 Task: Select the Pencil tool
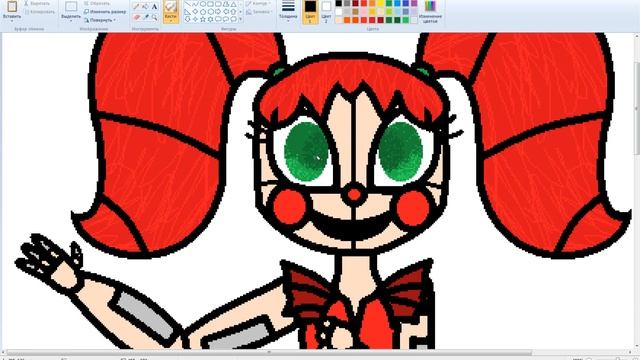pos(136,6)
